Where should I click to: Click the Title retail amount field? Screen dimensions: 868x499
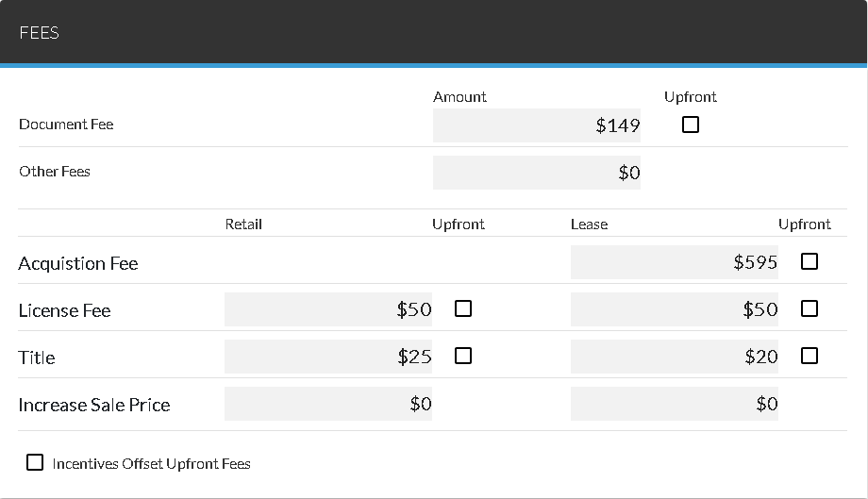coord(327,357)
